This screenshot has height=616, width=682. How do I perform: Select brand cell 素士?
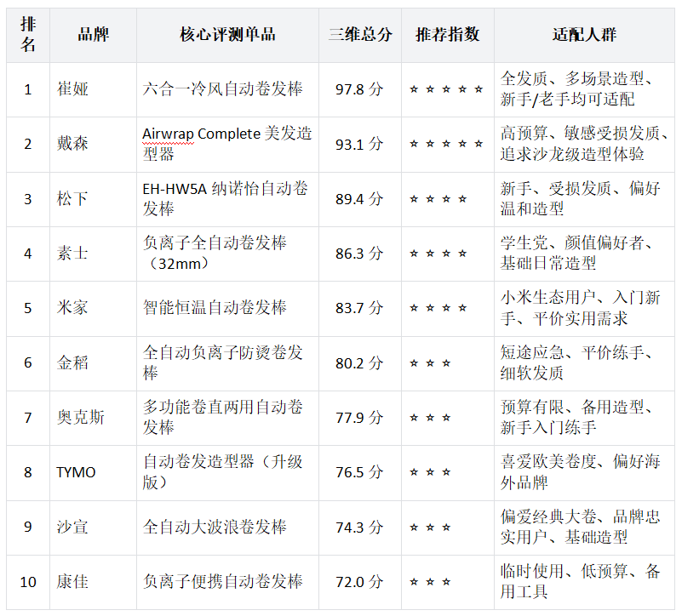click(x=93, y=254)
